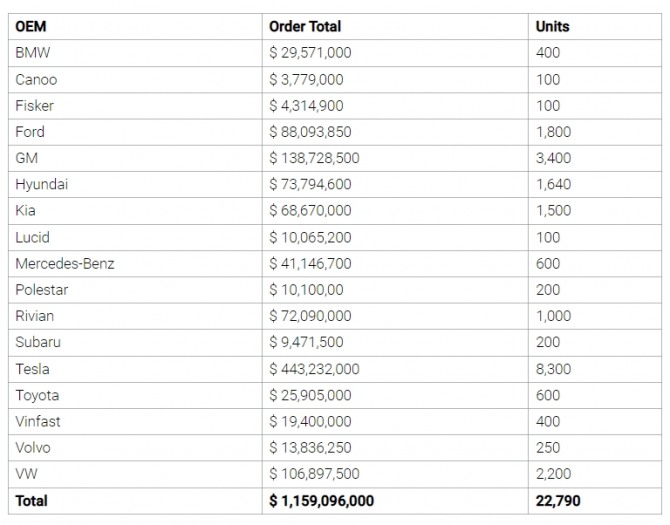Viewport: 670px width, 525px height.
Task: Select Ford's units value 1,800
Action: (x=553, y=132)
